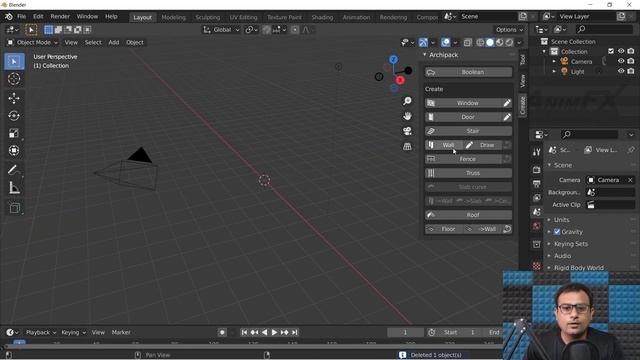
Task: Click the outliner search field
Action: click(x=603, y=29)
